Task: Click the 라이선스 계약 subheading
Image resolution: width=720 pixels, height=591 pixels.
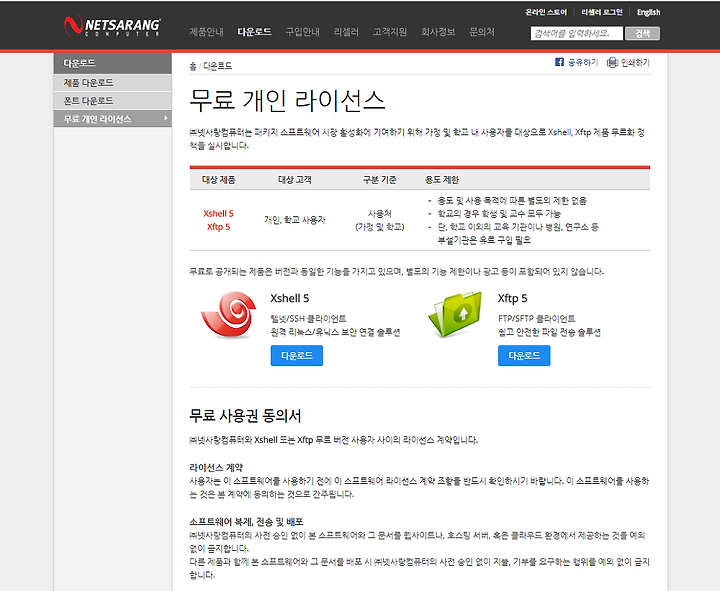Action: [216, 467]
